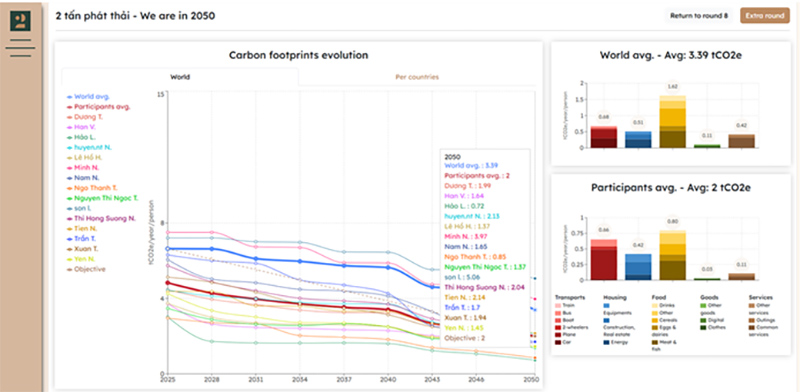The image size is (800, 392).
Task: Click the Meat & fish swatch
Action: coord(655,342)
